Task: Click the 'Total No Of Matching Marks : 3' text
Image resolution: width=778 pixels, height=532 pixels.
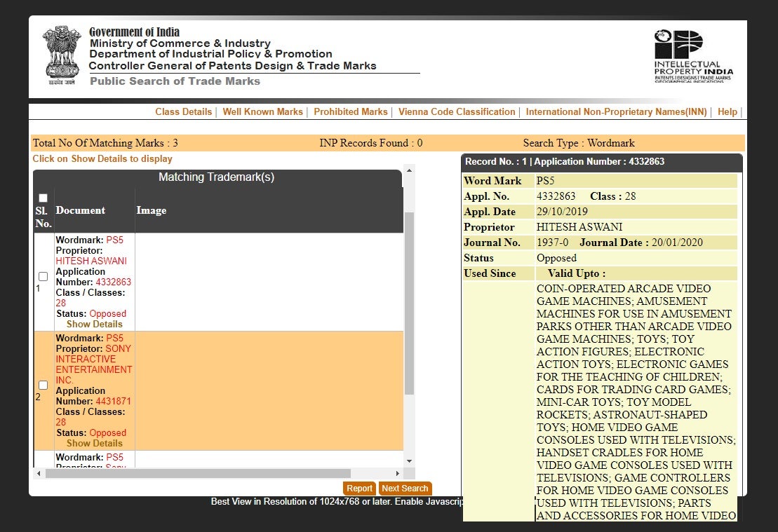Action: (x=105, y=143)
